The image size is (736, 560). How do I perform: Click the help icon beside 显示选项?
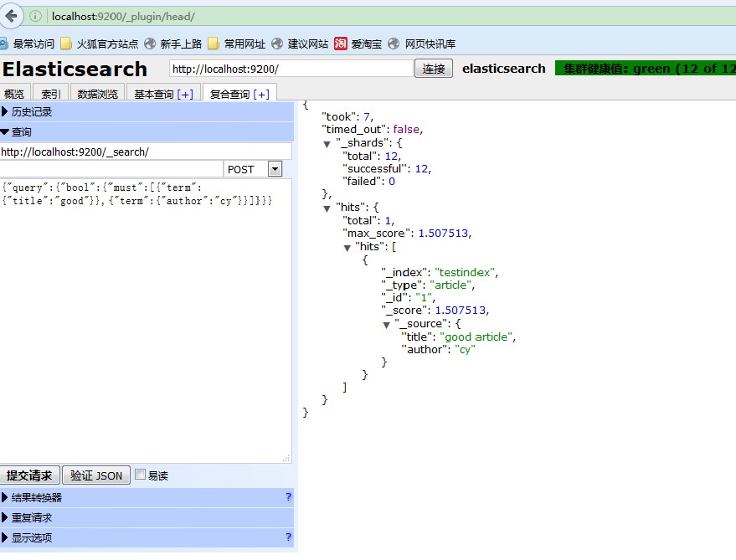click(288, 537)
